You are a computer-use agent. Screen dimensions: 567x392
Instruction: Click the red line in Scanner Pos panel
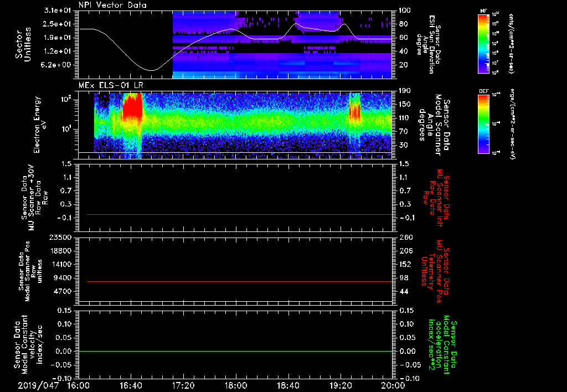(x=239, y=281)
